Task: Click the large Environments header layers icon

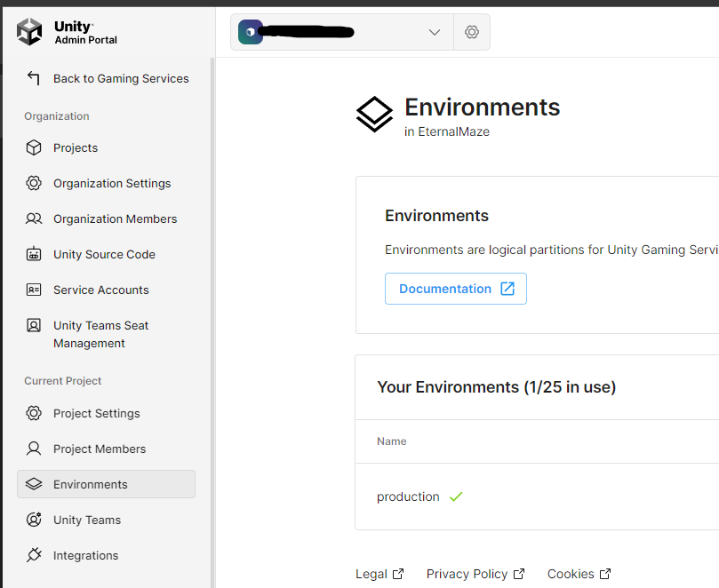Action: click(374, 114)
